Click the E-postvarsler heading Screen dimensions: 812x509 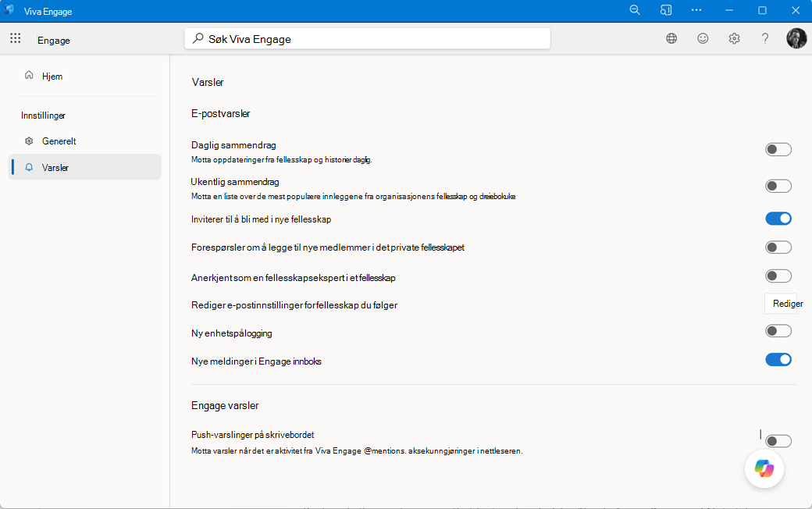221,113
